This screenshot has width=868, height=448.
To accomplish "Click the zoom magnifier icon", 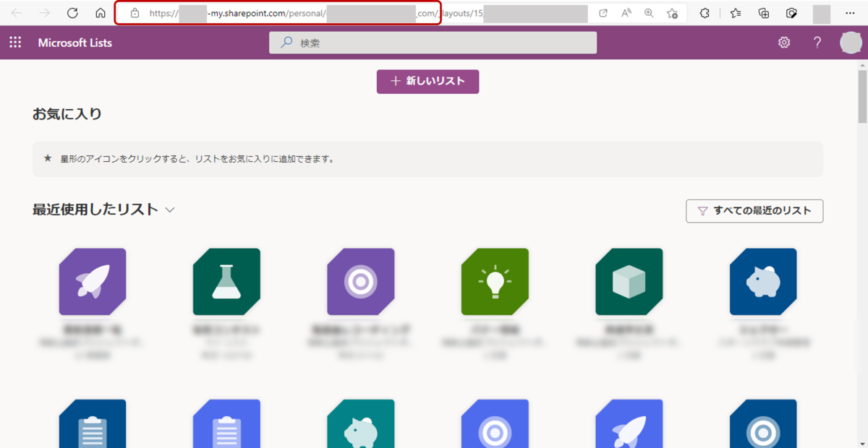I will (x=649, y=13).
